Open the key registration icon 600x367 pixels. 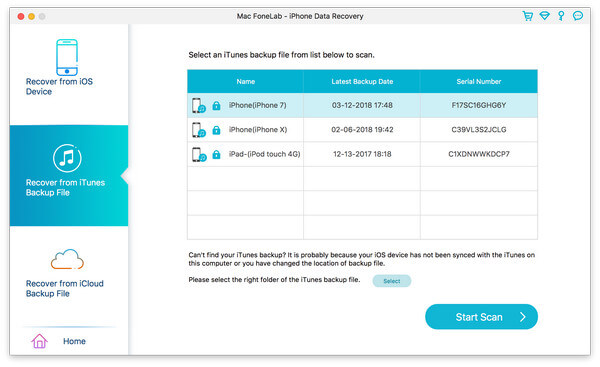click(561, 16)
